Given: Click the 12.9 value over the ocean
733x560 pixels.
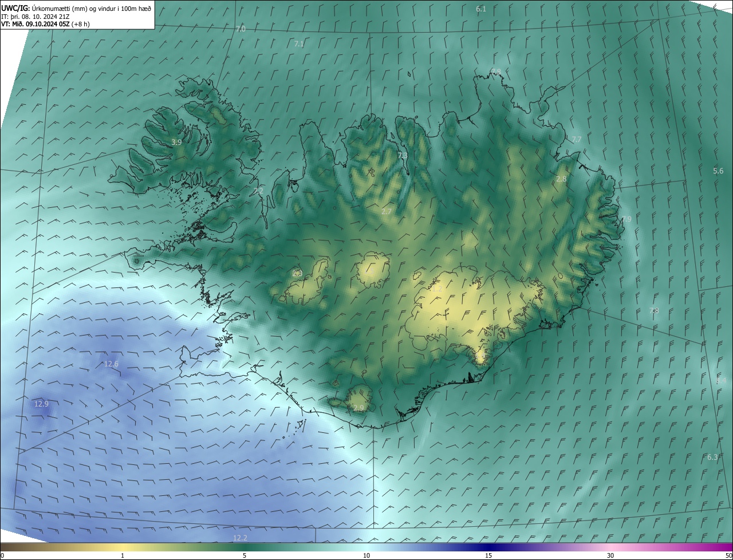Looking at the screenshot, I should click(41, 404).
